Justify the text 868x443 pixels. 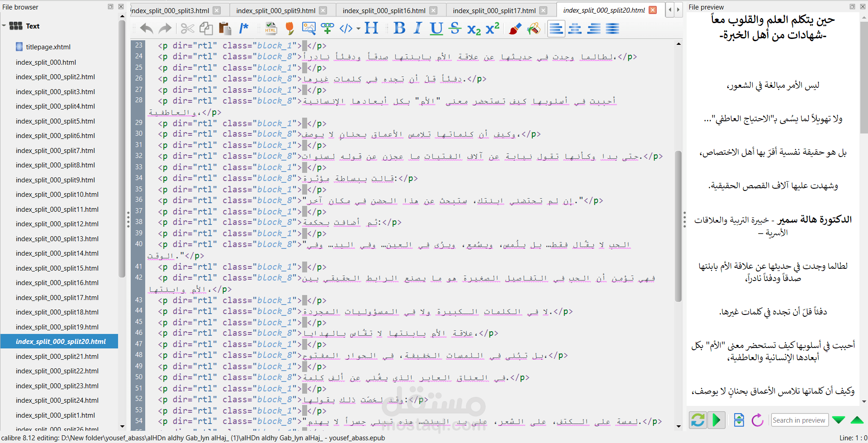pos(612,29)
